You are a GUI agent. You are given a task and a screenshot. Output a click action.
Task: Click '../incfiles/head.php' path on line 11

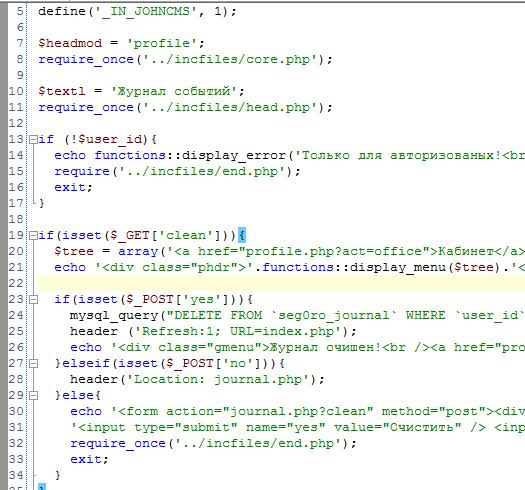click(x=230, y=107)
